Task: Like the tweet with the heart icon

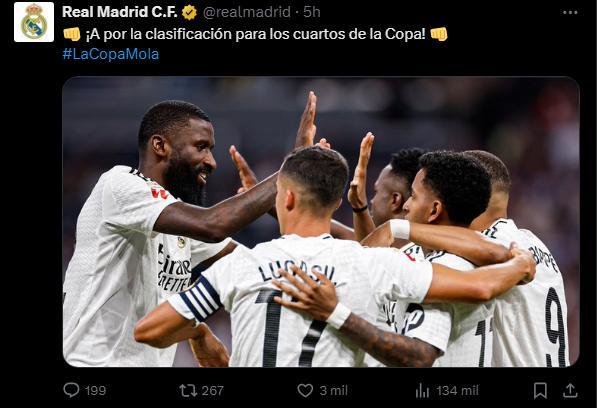Action: click(x=305, y=390)
